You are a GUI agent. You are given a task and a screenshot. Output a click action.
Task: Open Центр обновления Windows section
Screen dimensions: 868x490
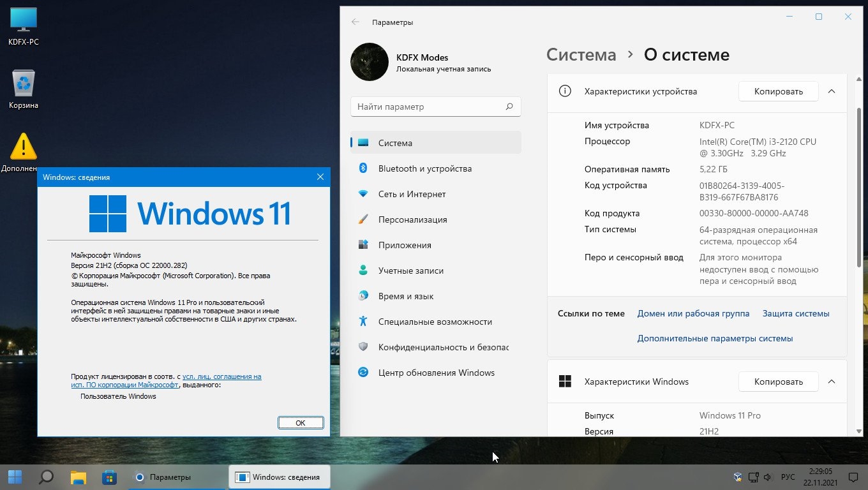(436, 373)
